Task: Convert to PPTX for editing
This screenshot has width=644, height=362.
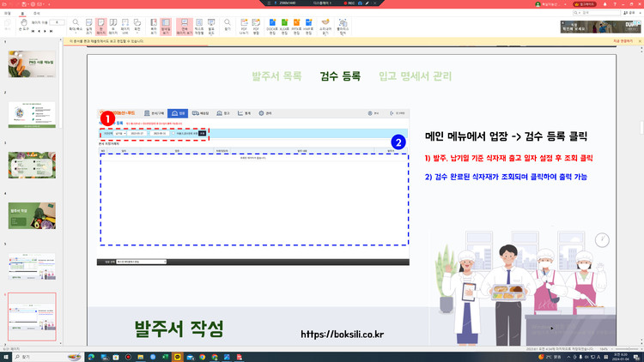Action: (x=296, y=27)
